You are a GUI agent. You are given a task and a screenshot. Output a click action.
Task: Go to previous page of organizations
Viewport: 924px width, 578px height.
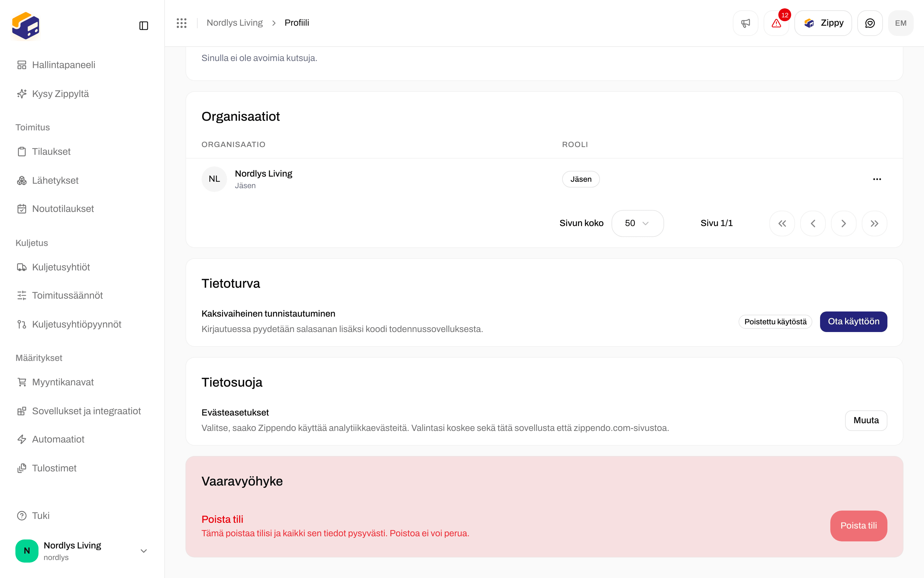click(x=813, y=223)
